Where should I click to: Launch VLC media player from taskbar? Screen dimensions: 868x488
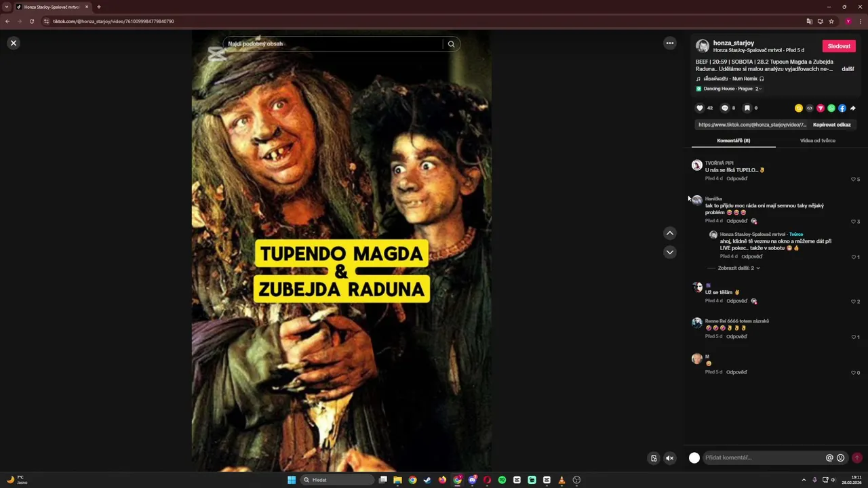(x=561, y=480)
